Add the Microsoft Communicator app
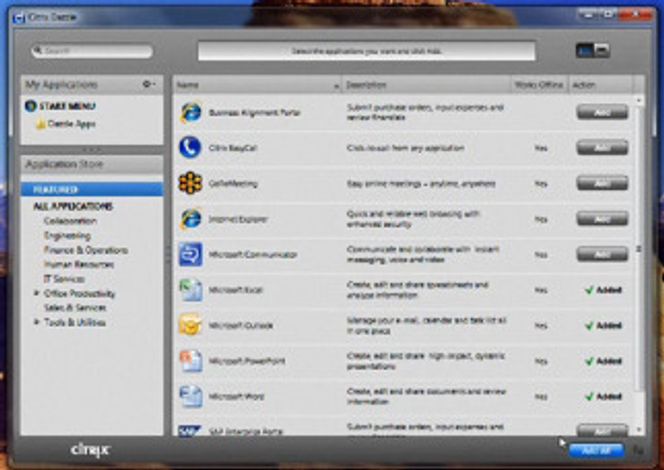The width and height of the screenshot is (664, 470). [602, 254]
